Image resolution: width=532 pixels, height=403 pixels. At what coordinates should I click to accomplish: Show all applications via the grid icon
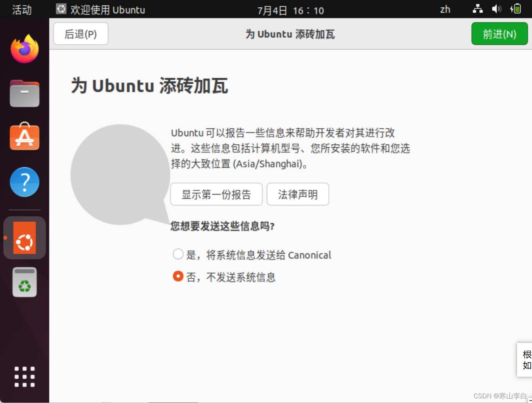point(24,376)
